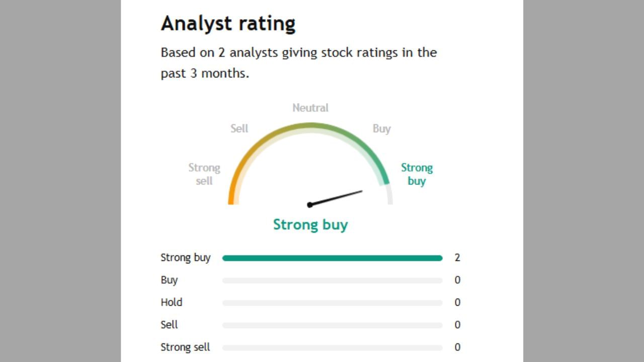Click the empty Buy rating bar
The height and width of the screenshot is (362, 644).
pyautogui.click(x=332, y=281)
